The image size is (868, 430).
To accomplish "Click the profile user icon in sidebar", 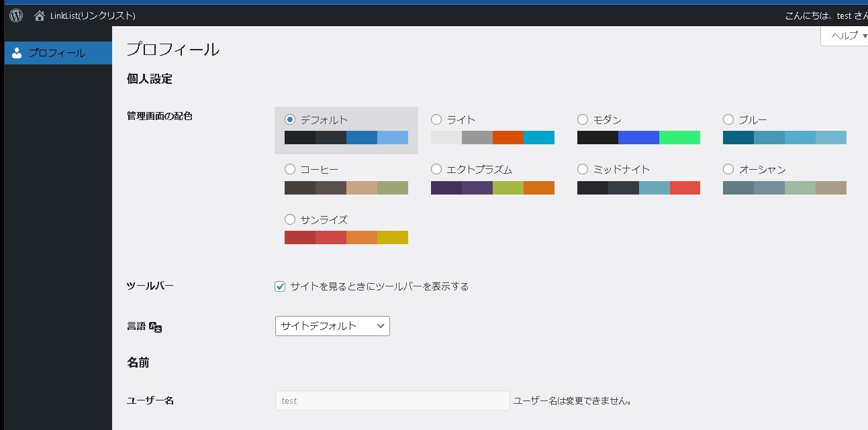I will [17, 53].
